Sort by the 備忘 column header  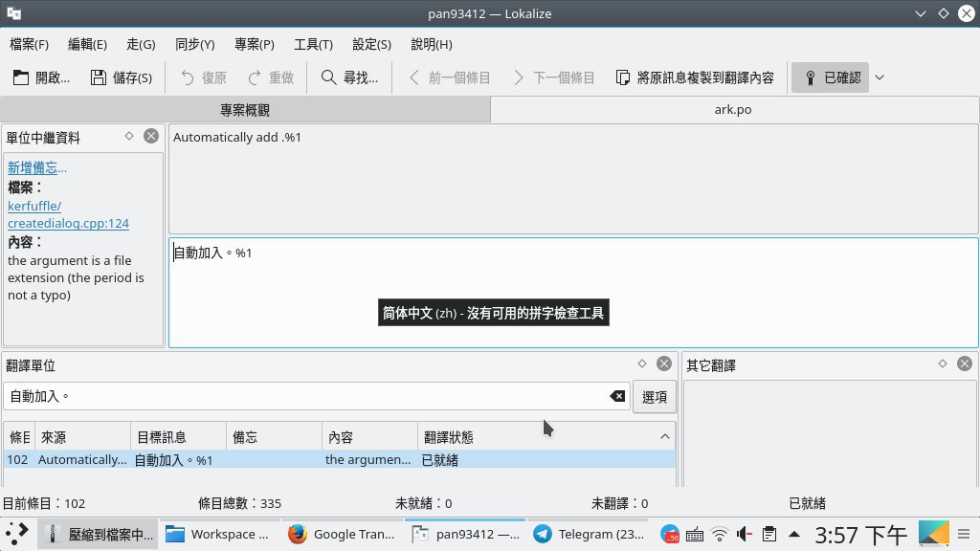[274, 437]
